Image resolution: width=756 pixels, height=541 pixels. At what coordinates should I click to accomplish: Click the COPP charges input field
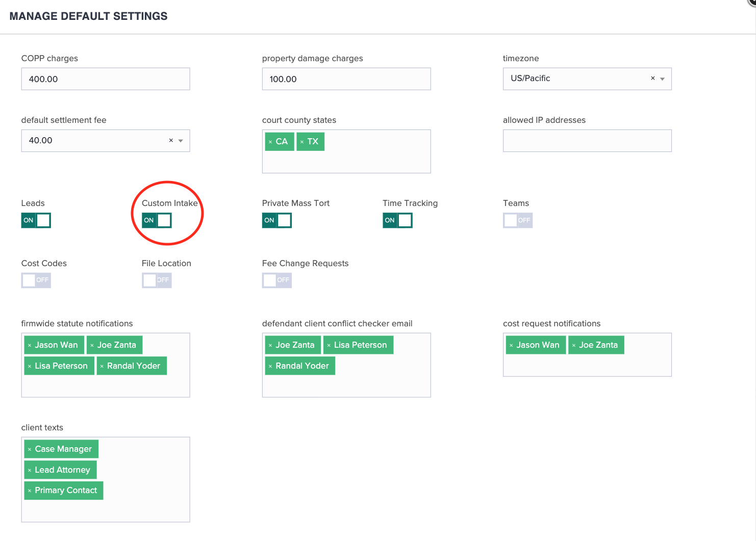pyautogui.click(x=105, y=79)
